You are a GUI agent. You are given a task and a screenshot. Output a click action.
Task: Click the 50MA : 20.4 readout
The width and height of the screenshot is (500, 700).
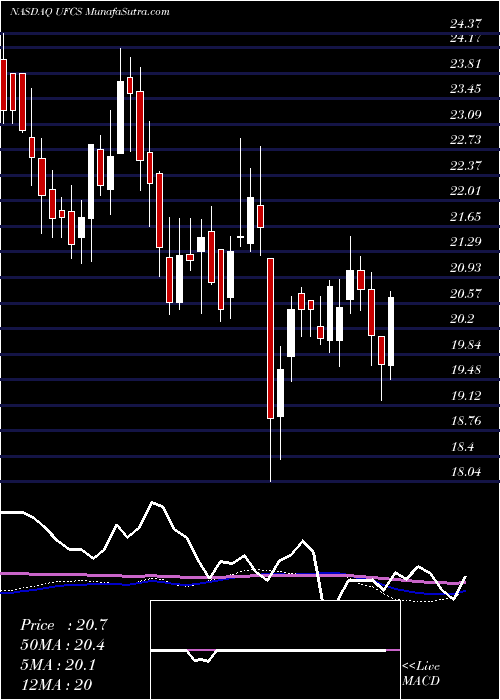63,645
